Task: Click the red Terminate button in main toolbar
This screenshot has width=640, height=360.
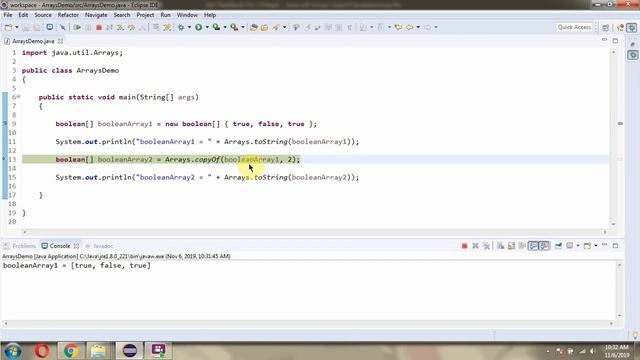Action: tap(98, 27)
